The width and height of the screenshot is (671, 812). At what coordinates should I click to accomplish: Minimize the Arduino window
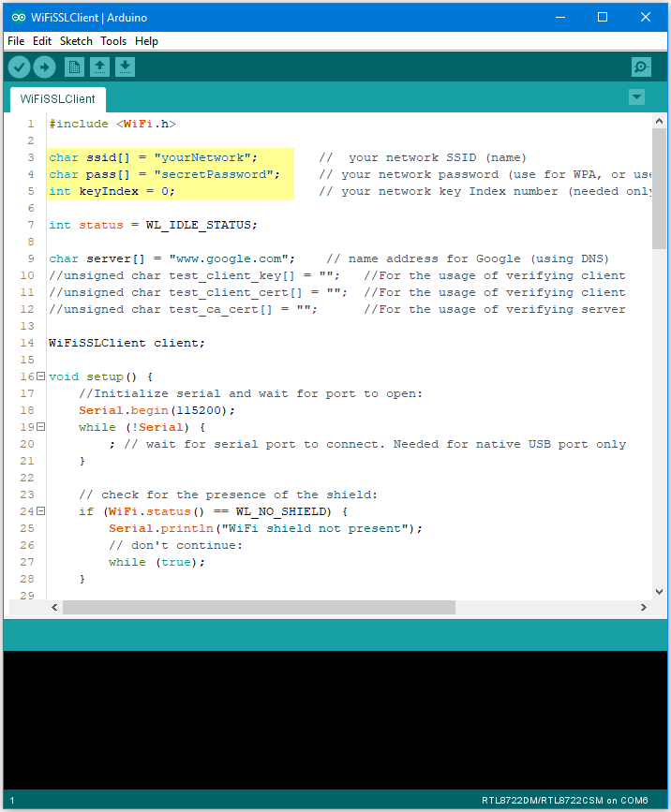click(x=560, y=17)
